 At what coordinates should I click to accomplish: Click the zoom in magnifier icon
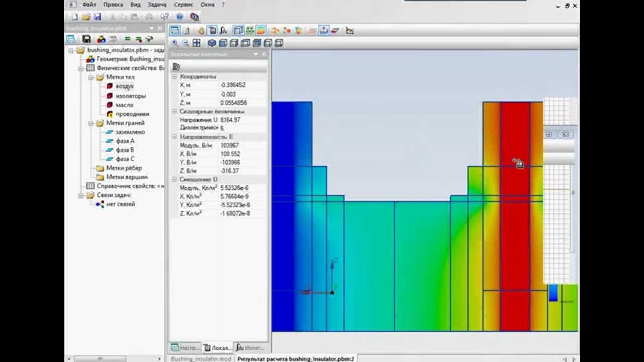[x=175, y=43]
